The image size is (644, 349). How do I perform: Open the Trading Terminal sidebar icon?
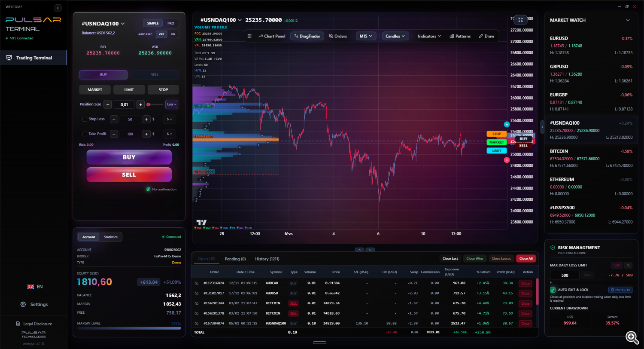9,58
